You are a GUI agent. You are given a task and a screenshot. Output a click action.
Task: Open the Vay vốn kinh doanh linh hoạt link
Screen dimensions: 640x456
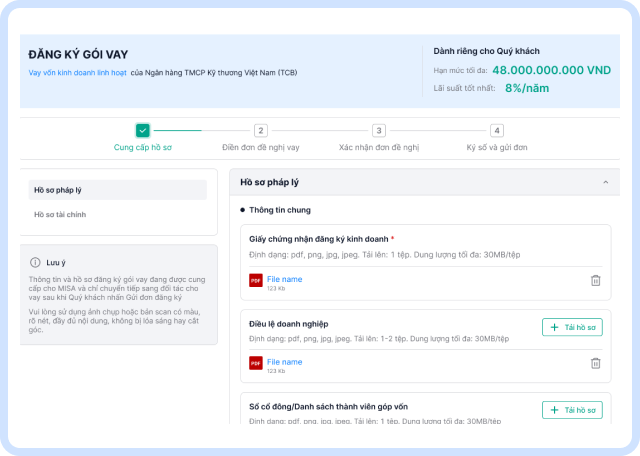(x=77, y=73)
